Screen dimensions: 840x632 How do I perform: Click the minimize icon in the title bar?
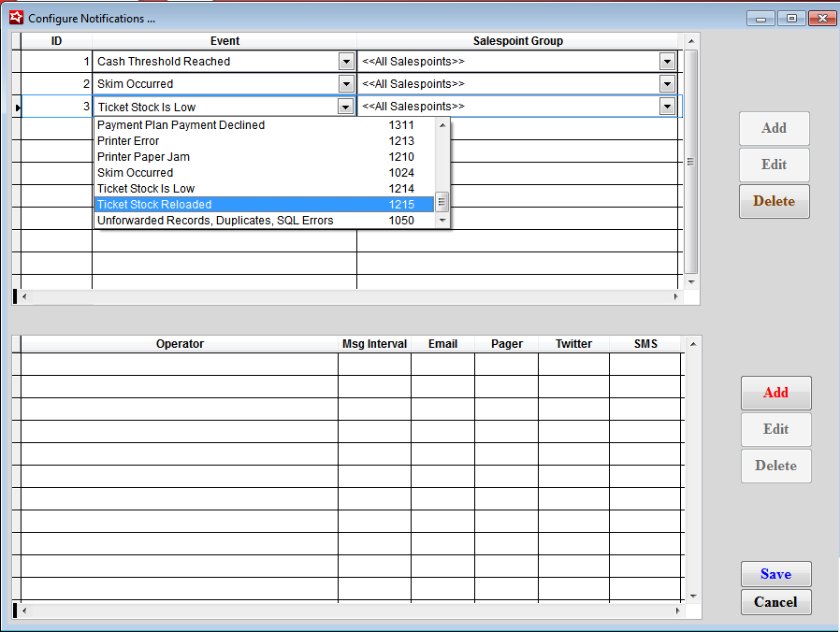pos(760,18)
